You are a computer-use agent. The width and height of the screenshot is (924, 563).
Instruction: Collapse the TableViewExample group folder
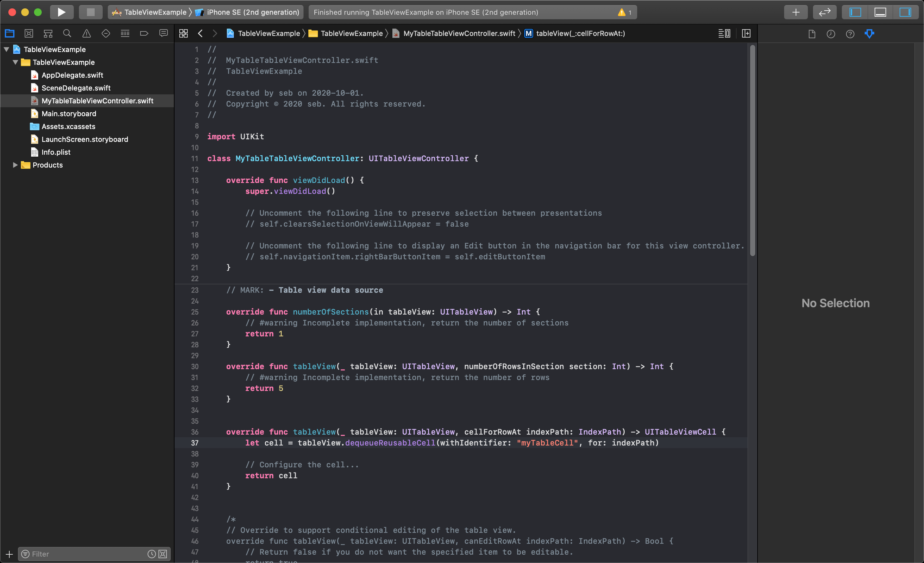coord(15,62)
